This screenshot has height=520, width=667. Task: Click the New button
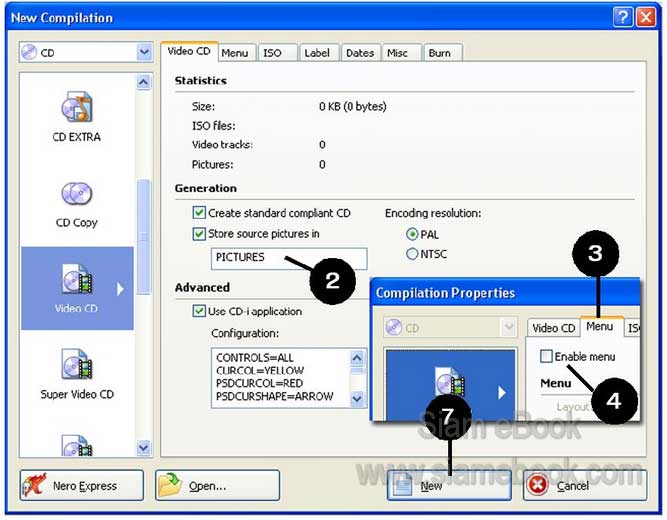(x=449, y=485)
